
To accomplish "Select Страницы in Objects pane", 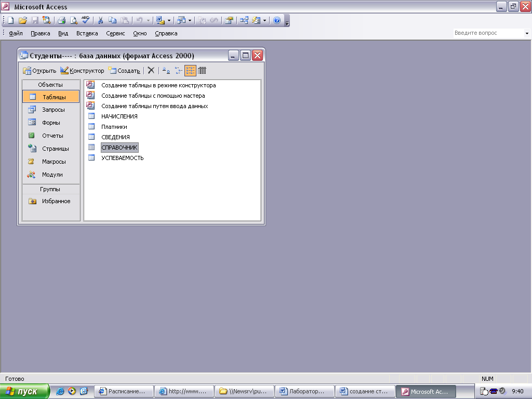I will [x=51, y=149].
